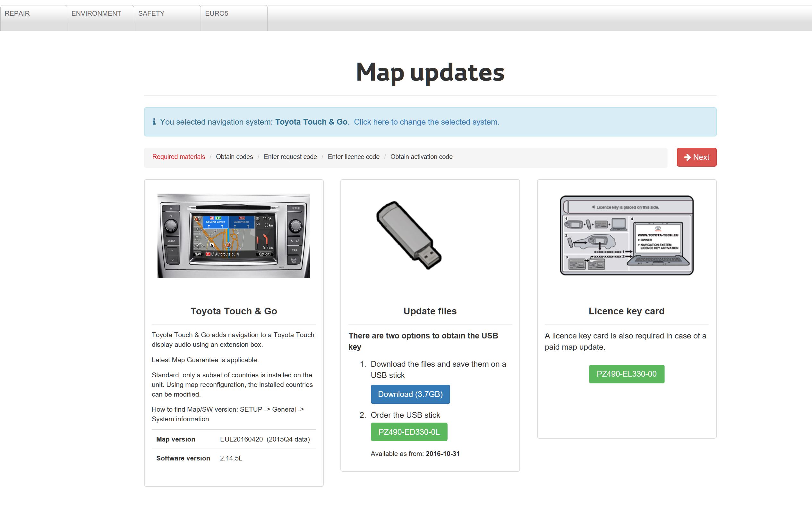Click the Licence key card heading
This screenshot has height=508, width=812.
(x=626, y=311)
